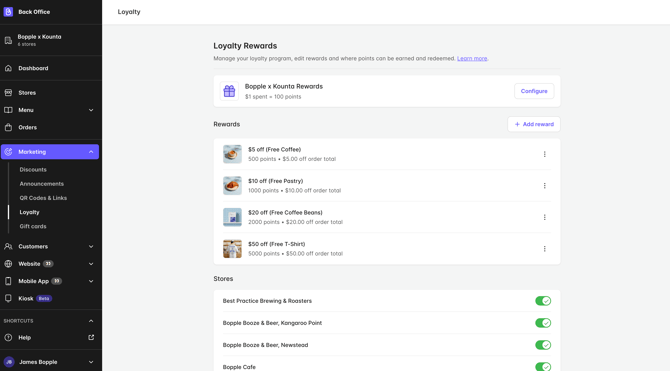Select '$50 off (Free T-Shirt)' reward title
The image size is (670, 371).
(x=277, y=244)
